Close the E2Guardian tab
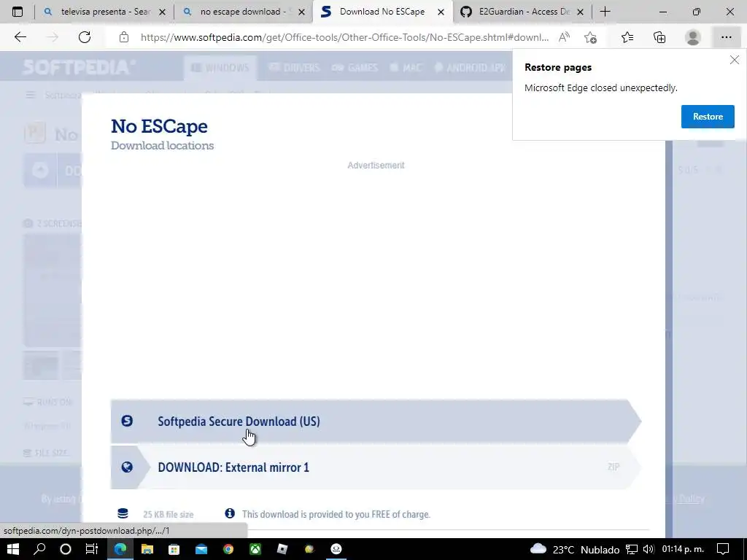The height and width of the screenshot is (560, 747). pyautogui.click(x=580, y=12)
